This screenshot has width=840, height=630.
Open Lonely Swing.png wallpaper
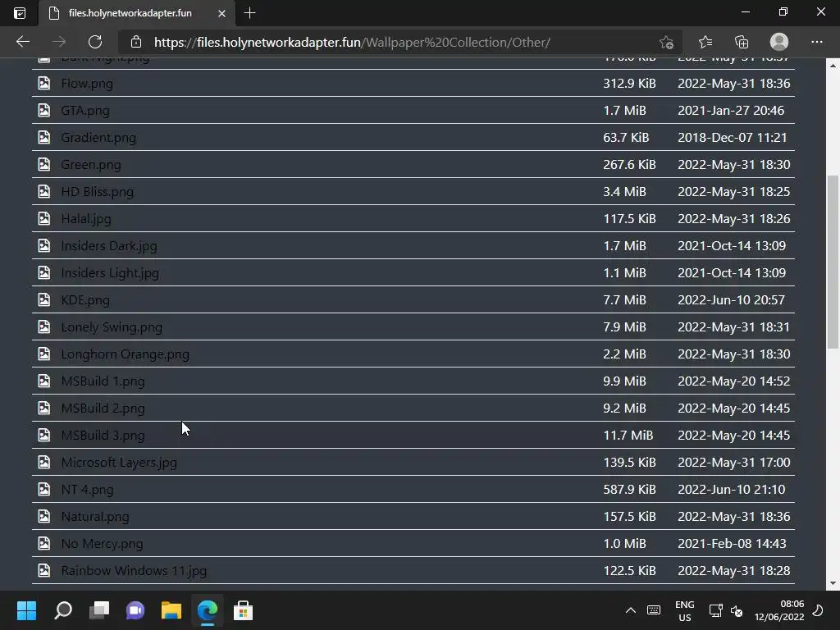click(x=112, y=326)
